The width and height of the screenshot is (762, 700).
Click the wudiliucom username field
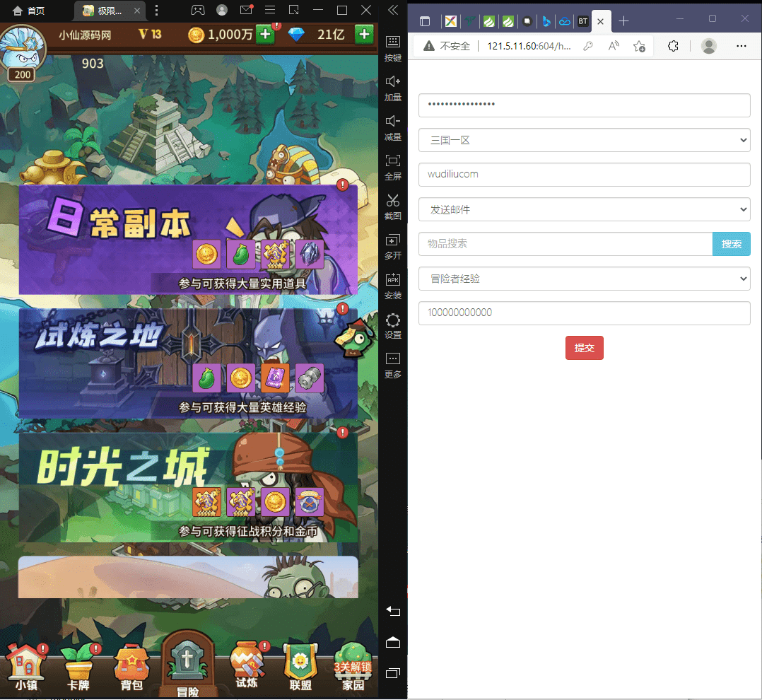coord(584,175)
